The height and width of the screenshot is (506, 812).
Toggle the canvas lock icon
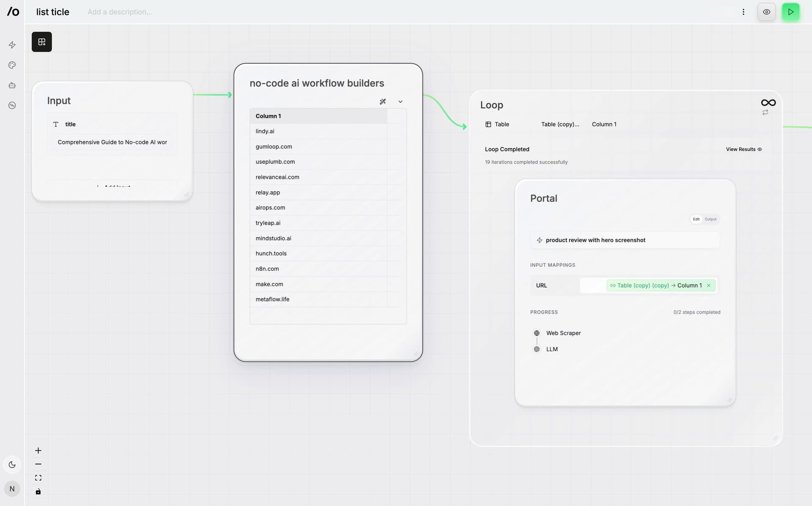[x=38, y=491]
